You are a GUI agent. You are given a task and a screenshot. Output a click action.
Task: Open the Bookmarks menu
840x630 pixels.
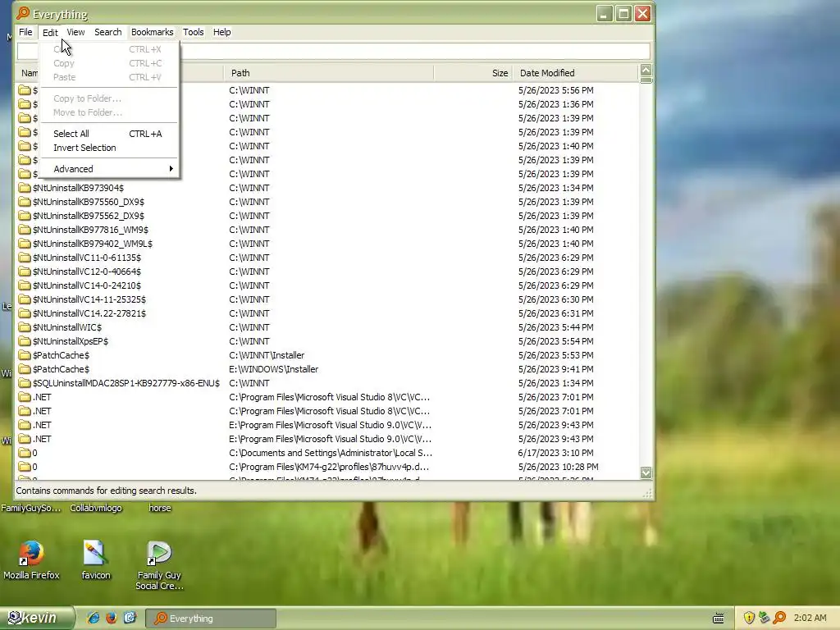152,32
